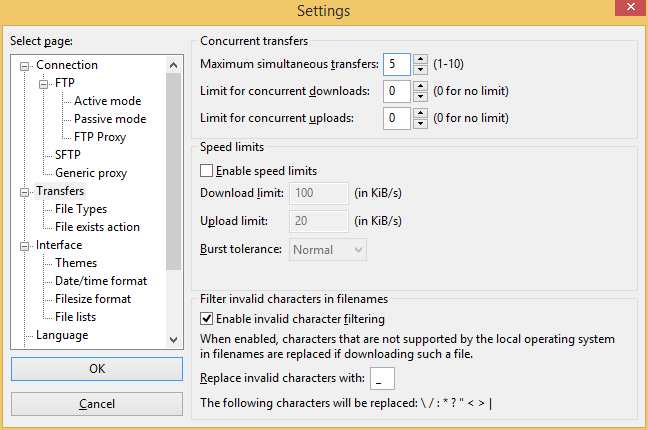Focus the Replace invalid characters with field
648x430 pixels.
click(382, 378)
